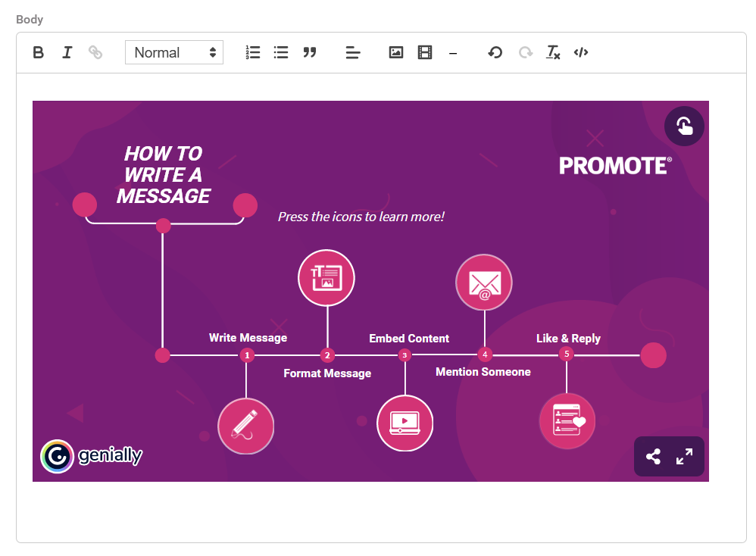Open the Normal paragraph style dropdown
The image size is (756, 556).
174,52
